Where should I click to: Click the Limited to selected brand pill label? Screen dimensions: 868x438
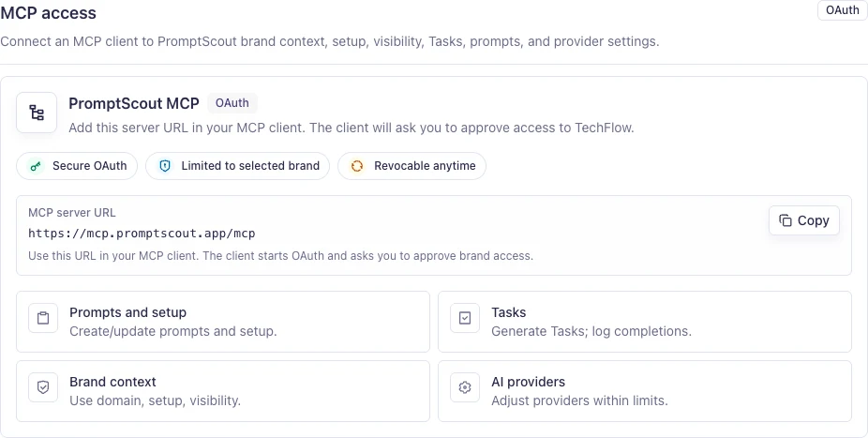point(250,166)
